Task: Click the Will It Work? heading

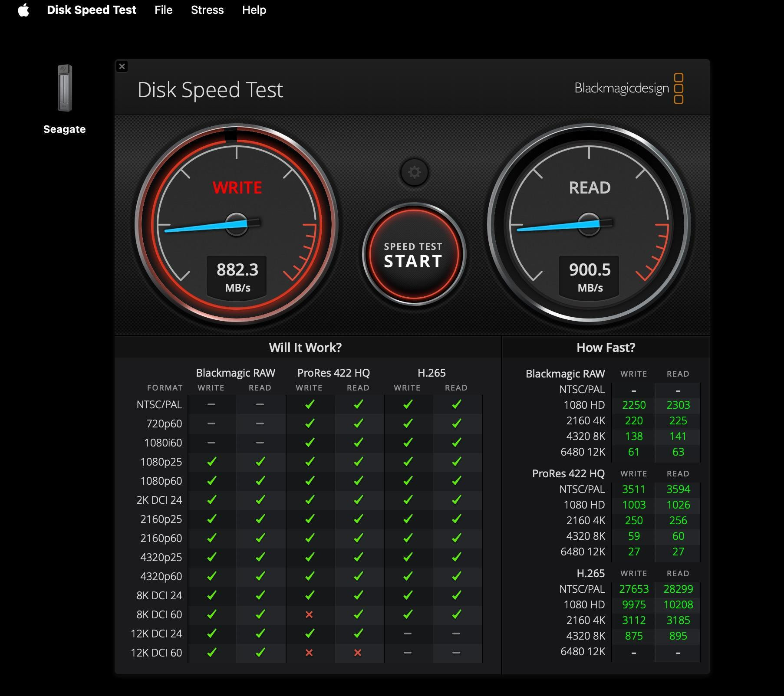Action: (305, 348)
